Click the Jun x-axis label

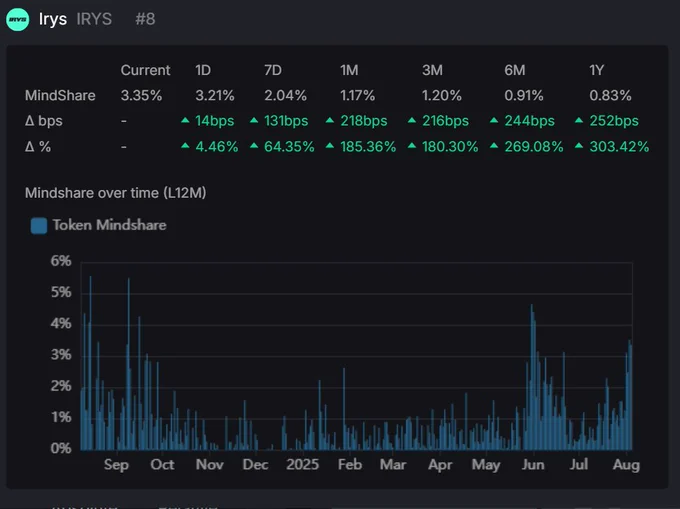[x=533, y=465]
